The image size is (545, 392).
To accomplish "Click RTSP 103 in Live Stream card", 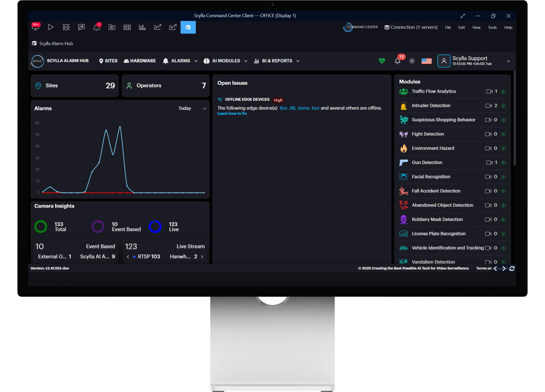I will (146, 257).
